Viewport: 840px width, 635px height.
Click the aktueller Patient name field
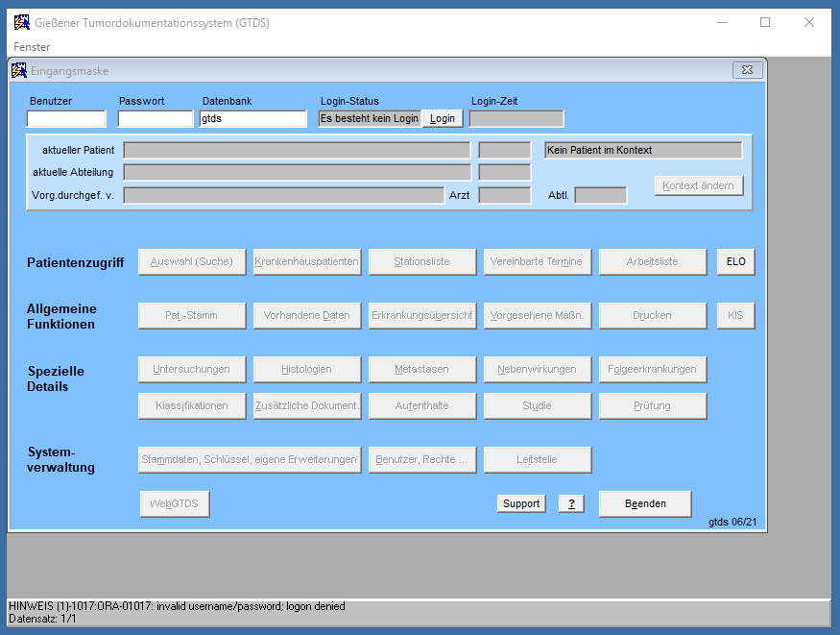point(297,150)
